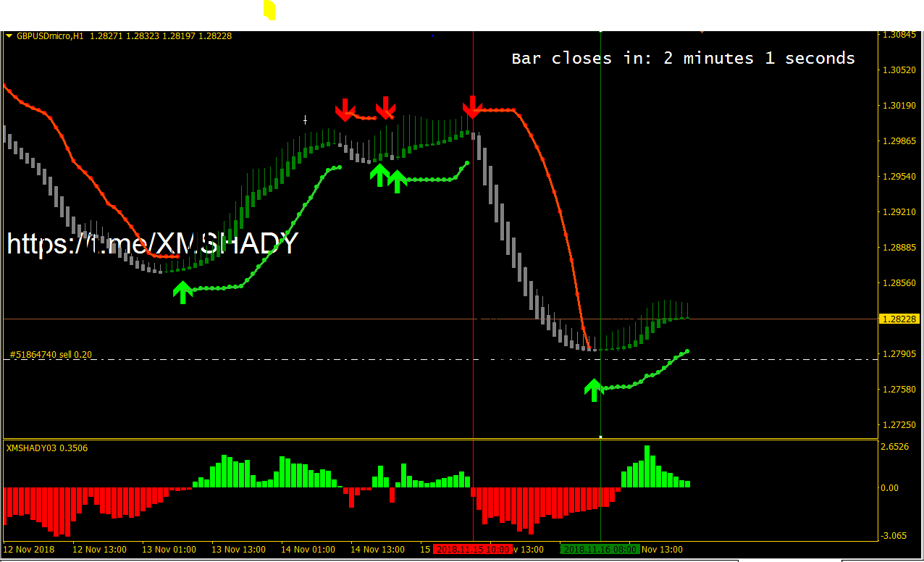Click the 13 Nov 13:00 time axis label
The height and width of the screenshot is (562, 924).
click(x=238, y=550)
